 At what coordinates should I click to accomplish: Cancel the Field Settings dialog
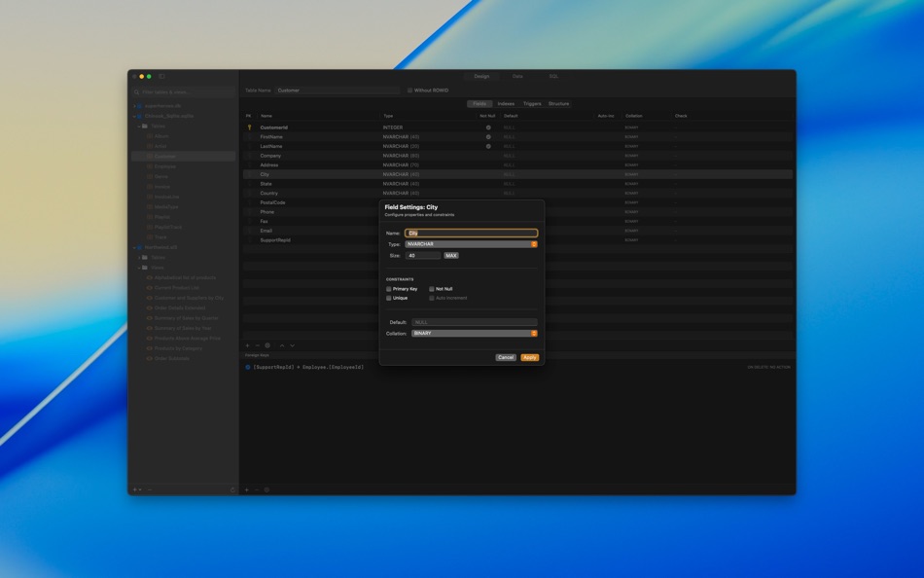pos(506,357)
